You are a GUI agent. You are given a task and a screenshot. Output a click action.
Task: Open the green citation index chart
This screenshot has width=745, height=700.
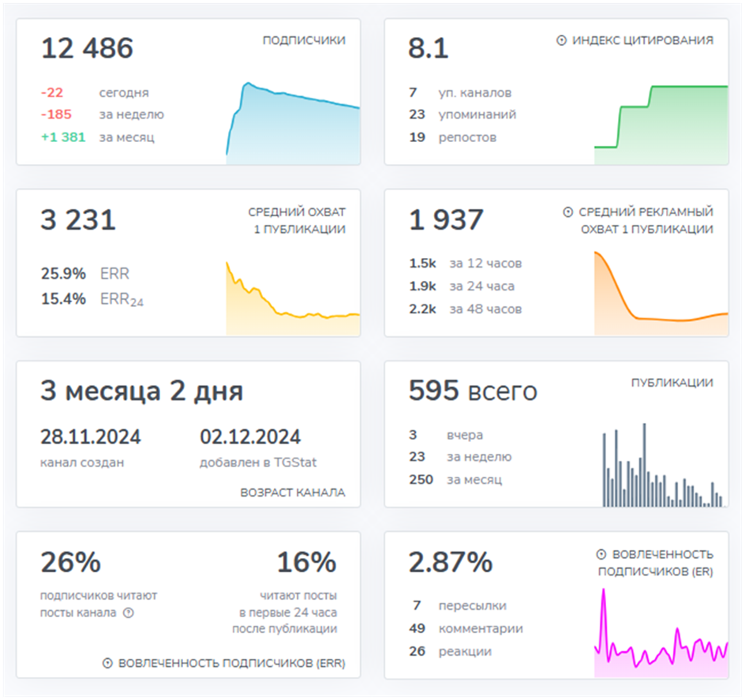(661, 125)
